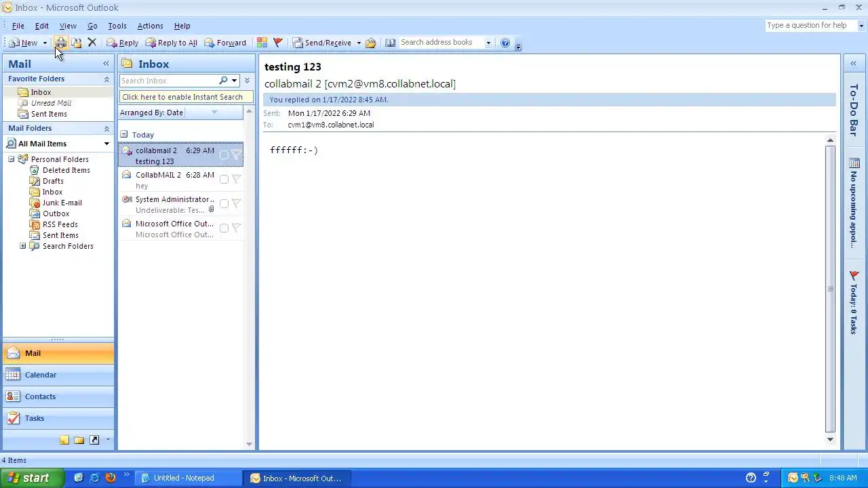Select Unread Mail in Favorite Folders
The width and height of the screenshot is (868, 488).
coord(51,103)
